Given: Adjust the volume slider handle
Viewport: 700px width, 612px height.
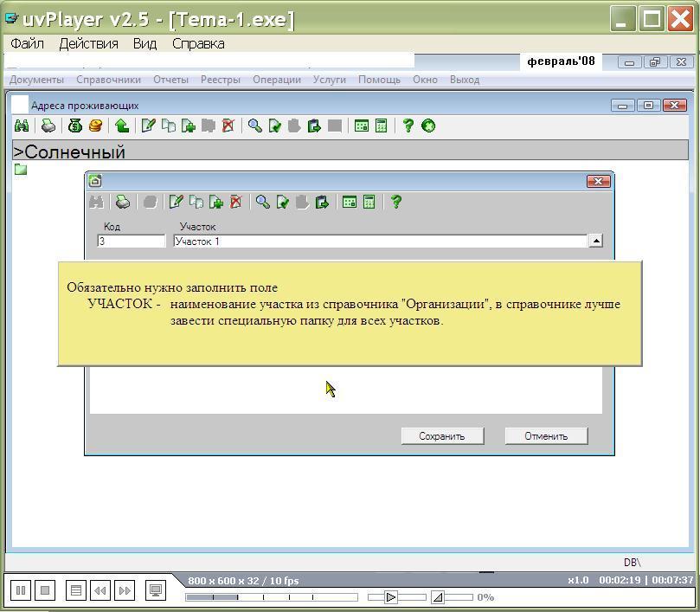Looking at the screenshot, I should click(438, 597).
